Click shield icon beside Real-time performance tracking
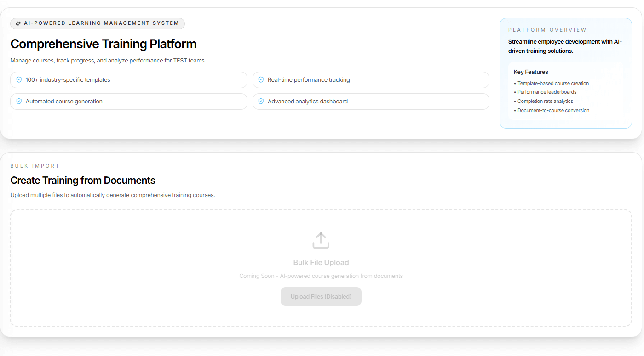 (x=261, y=80)
